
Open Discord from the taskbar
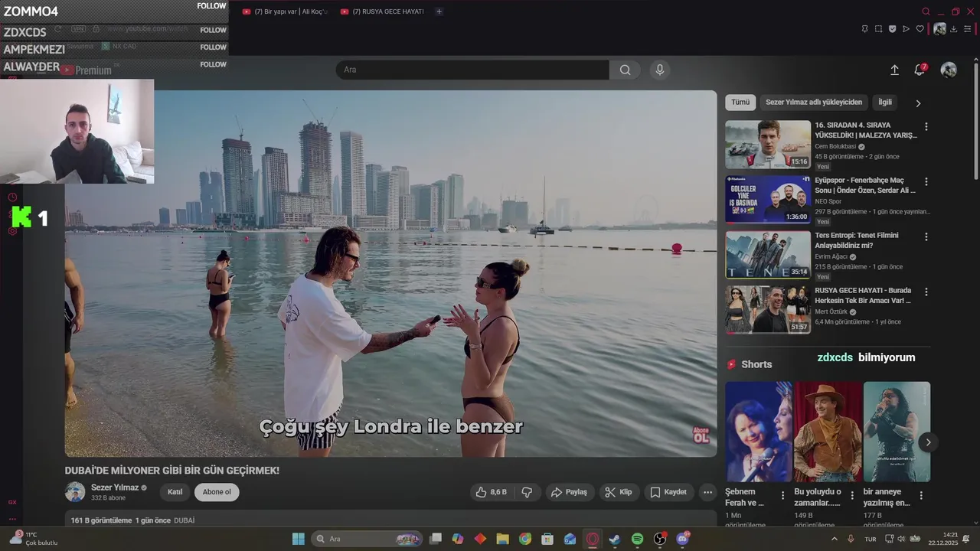pos(682,539)
